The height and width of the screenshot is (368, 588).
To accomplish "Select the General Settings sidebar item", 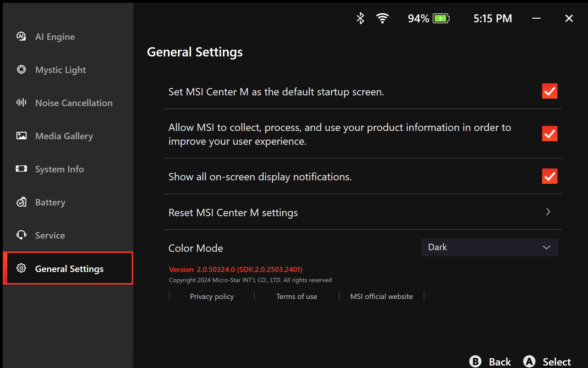I will [x=69, y=269].
